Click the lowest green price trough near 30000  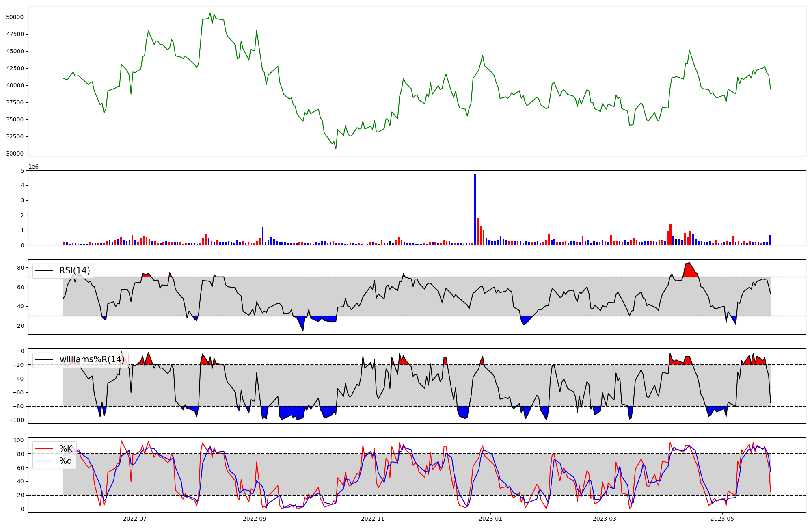(x=336, y=149)
